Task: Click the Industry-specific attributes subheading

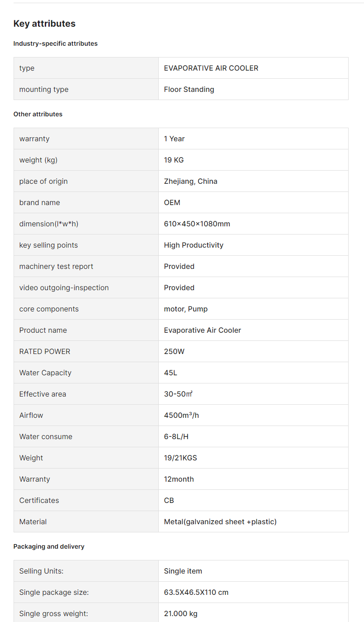Action: [x=56, y=43]
